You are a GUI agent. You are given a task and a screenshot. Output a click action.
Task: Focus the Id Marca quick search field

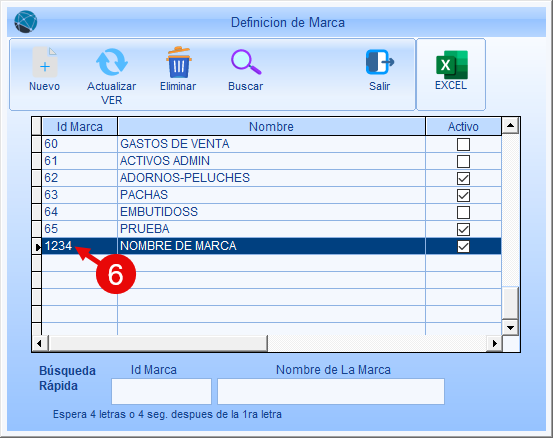162,391
